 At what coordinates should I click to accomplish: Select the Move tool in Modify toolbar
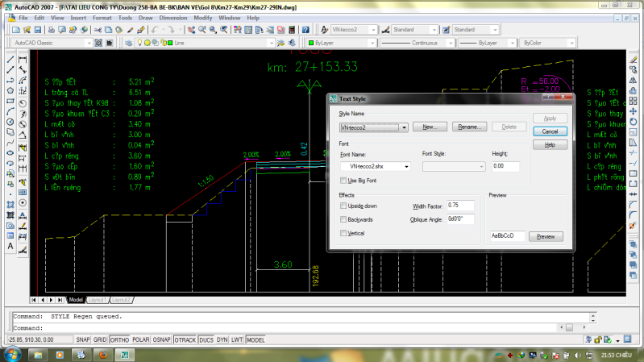tap(634, 111)
